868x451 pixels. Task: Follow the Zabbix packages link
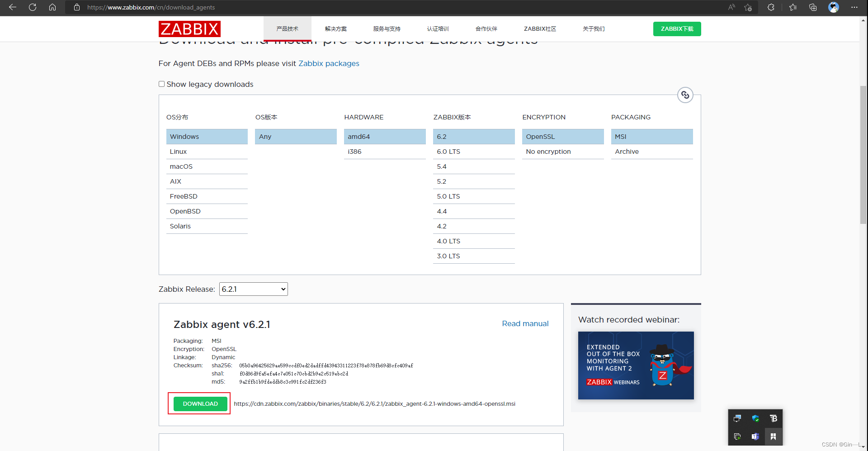tap(329, 63)
